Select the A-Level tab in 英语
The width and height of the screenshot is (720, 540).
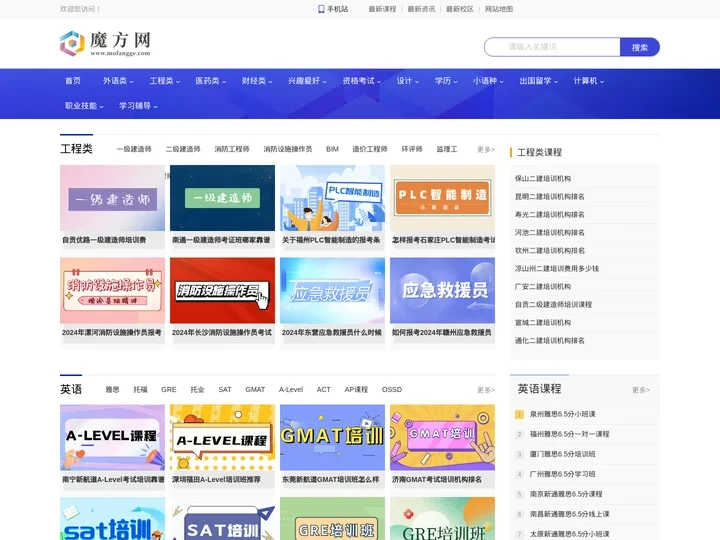pyautogui.click(x=291, y=389)
